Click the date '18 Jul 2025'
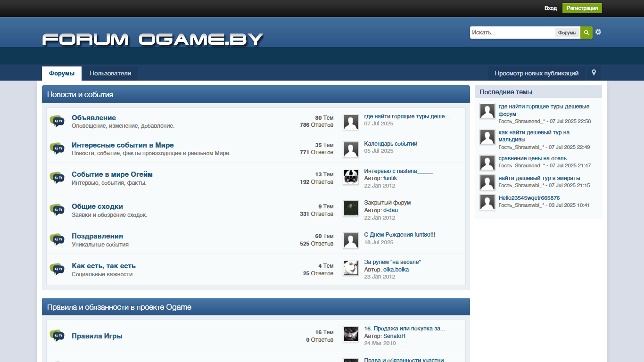The height and width of the screenshot is (362, 644). [379, 242]
